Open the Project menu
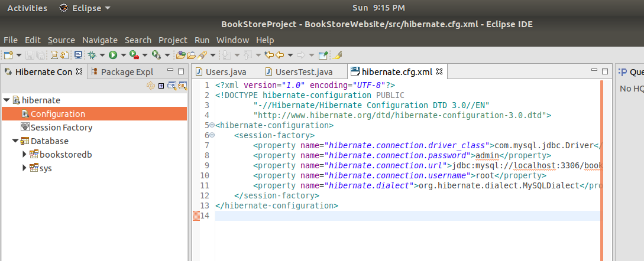This screenshot has height=261, width=644. tap(173, 40)
